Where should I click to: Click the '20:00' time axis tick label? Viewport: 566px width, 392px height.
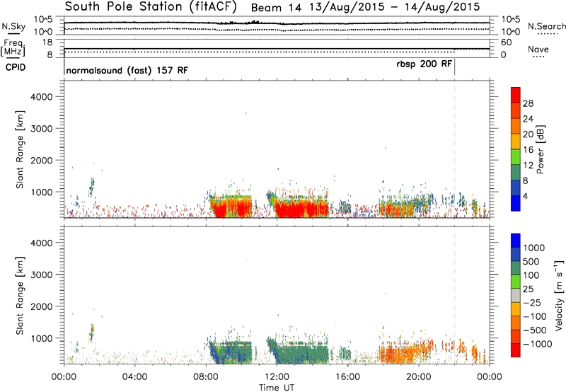(418, 377)
